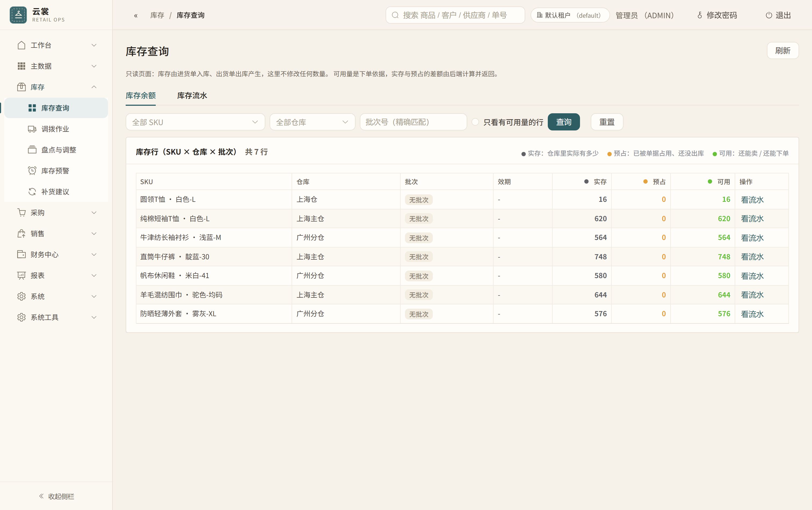Click the 库存 breadcrumb link
The height and width of the screenshot is (510, 812).
pyautogui.click(x=157, y=16)
